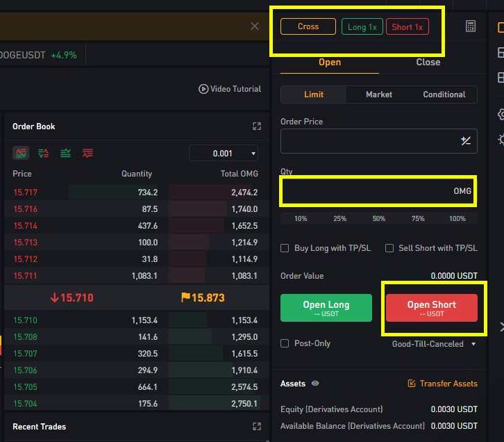This screenshot has width=504, height=442.
Task: Click the Quantity column header
Action: 137,174
